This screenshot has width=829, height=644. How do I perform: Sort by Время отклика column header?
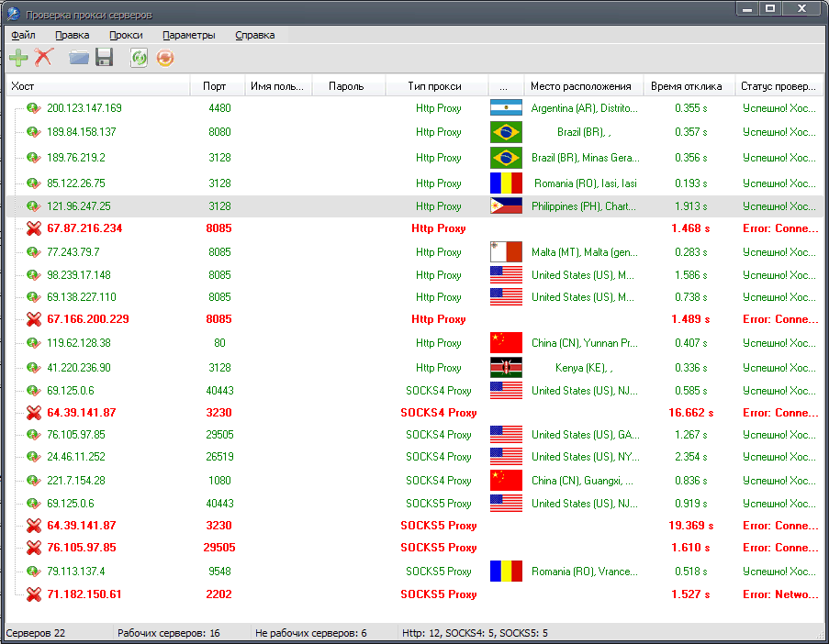click(x=687, y=86)
